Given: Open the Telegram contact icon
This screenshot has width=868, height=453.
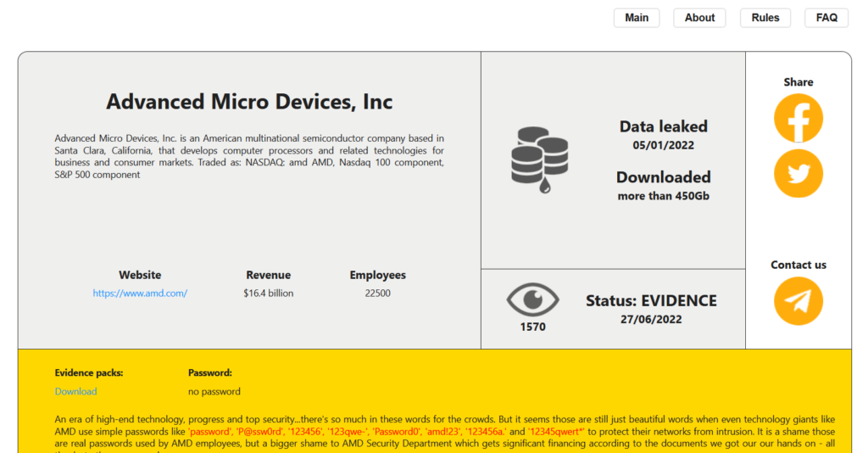Looking at the screenshot, I should click(x=798, y=301).
